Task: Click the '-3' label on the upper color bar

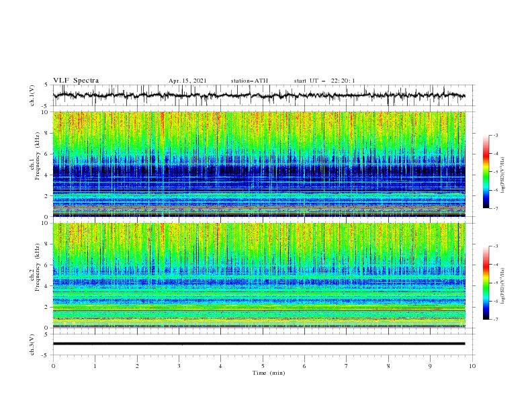Action: (495, 135)
